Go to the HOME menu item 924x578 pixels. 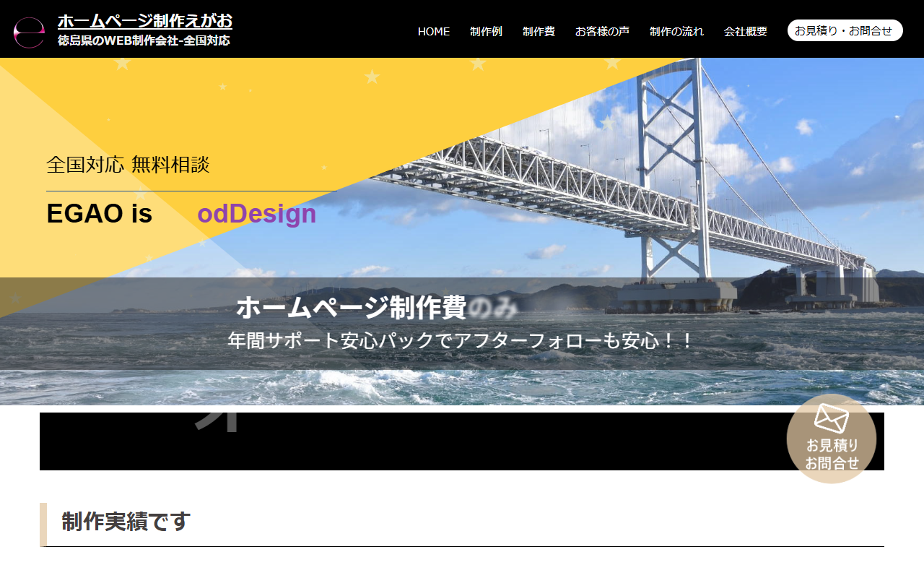click(x=433, y=31)
